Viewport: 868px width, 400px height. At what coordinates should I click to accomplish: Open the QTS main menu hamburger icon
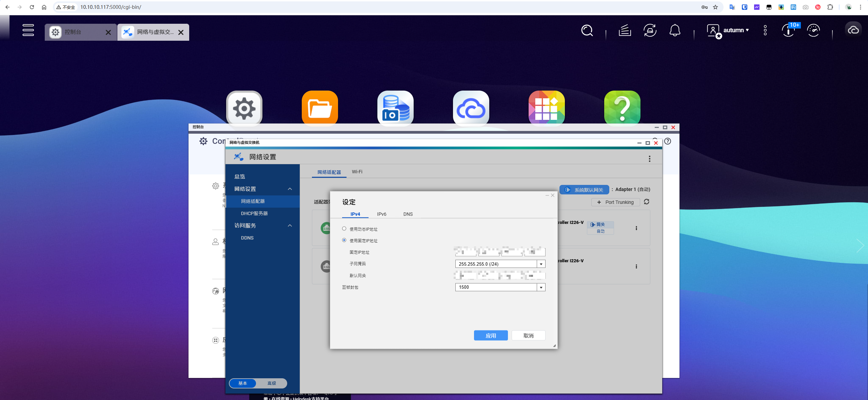tap(28, 30)
